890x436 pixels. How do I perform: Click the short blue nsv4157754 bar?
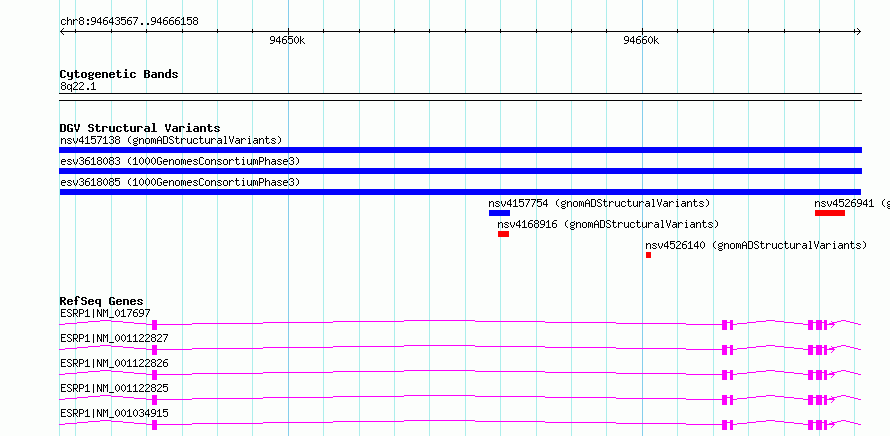coord(499,213)
